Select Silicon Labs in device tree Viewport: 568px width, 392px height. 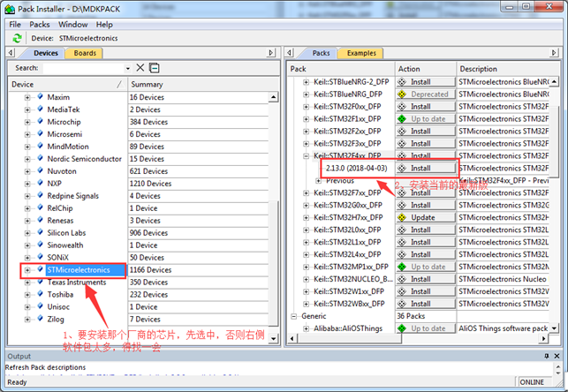click(66, 233)
